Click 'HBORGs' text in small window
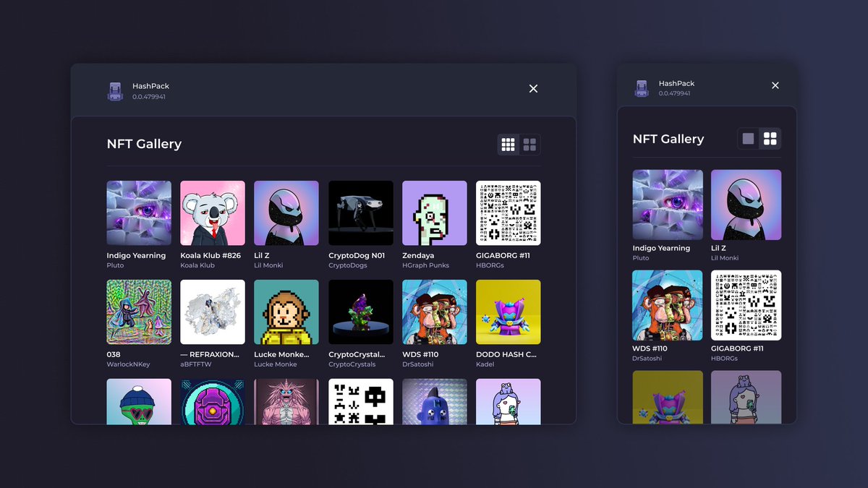The image size is (868, 488). pos(724,359)
